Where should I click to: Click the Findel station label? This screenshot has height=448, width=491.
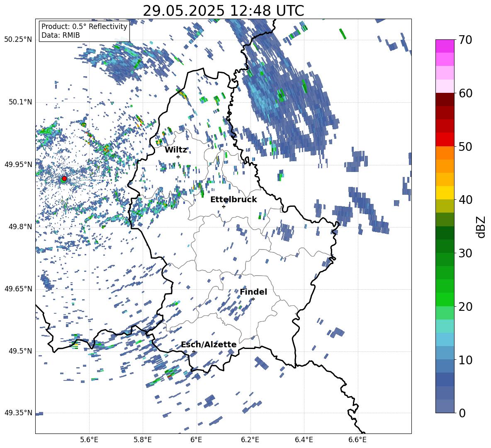click(253, 292)
